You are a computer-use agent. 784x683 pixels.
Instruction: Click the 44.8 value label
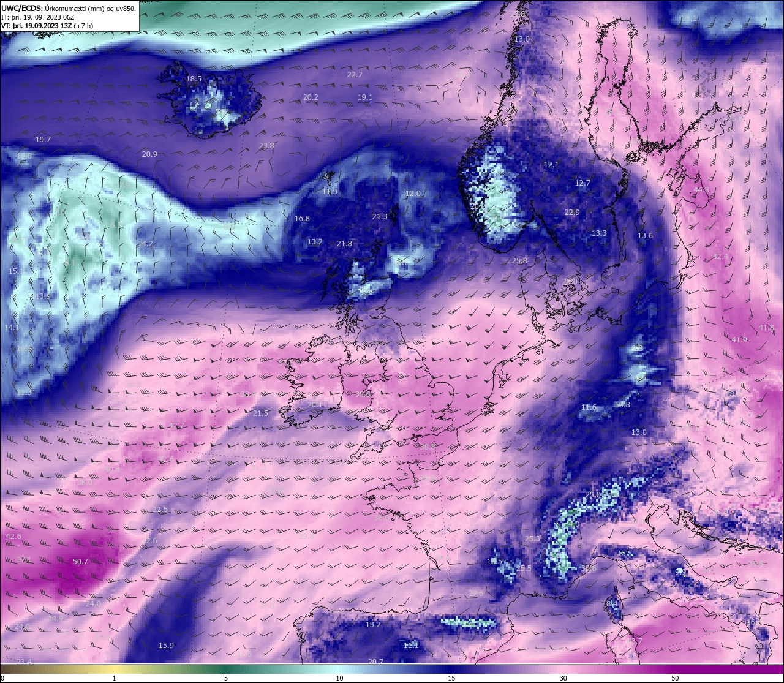(701, 190)
